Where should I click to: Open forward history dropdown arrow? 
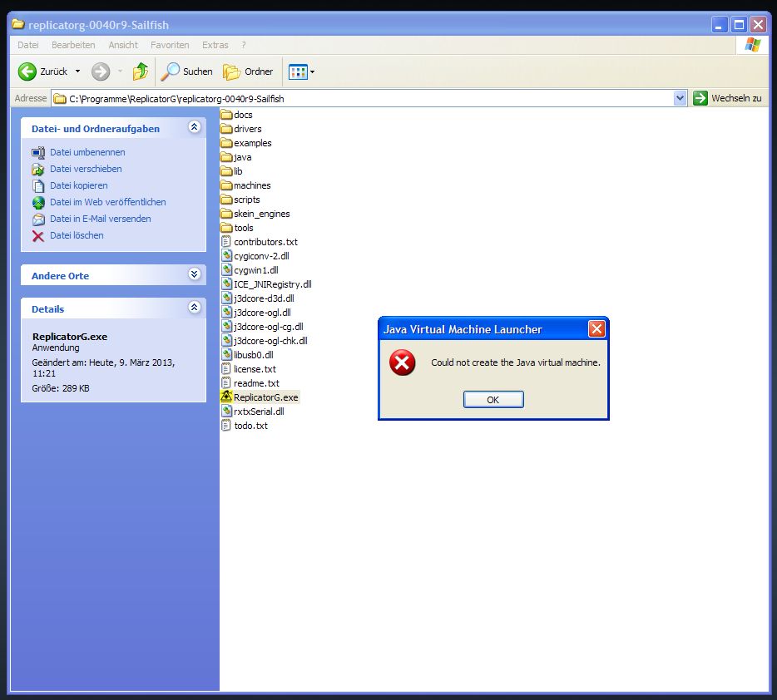click(x=121, y=71)
